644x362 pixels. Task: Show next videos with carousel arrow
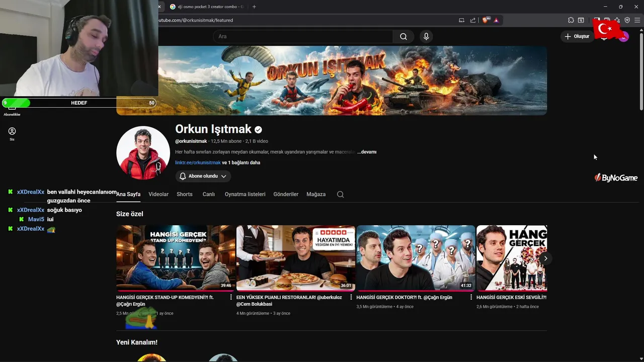click(545, 258)
